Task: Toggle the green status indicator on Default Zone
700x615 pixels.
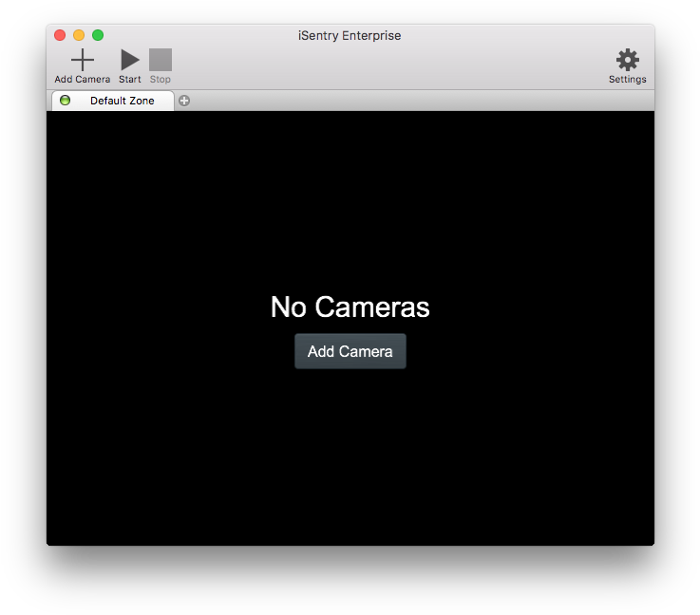Action: 66,101
